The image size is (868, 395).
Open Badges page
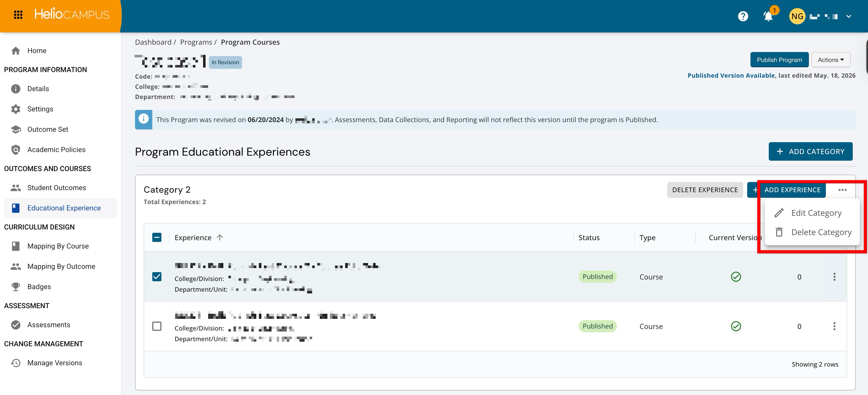click(39, 287)
